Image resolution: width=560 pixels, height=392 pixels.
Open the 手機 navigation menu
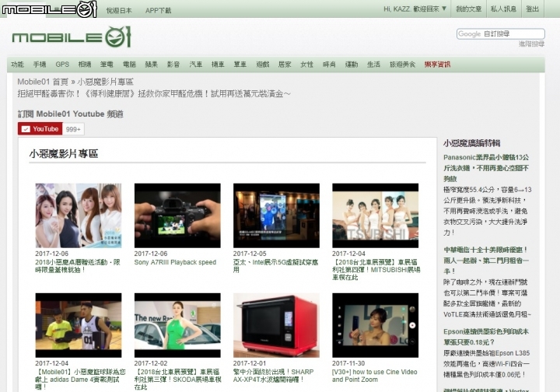pyautogui.click(x=40, y=65)
